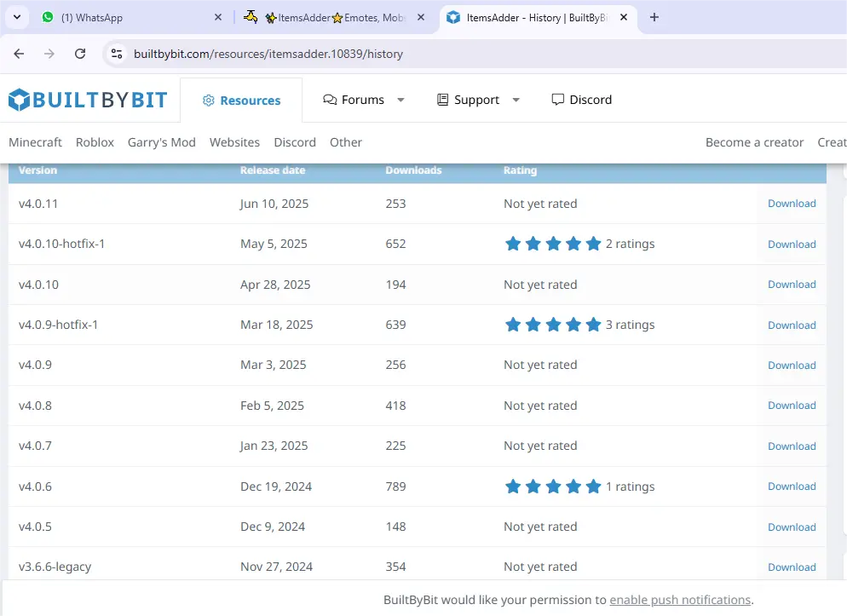The height and width of the screenshot is (616, 847).
Task: Click the browser forward arrow
Action: tap(49, 54)
